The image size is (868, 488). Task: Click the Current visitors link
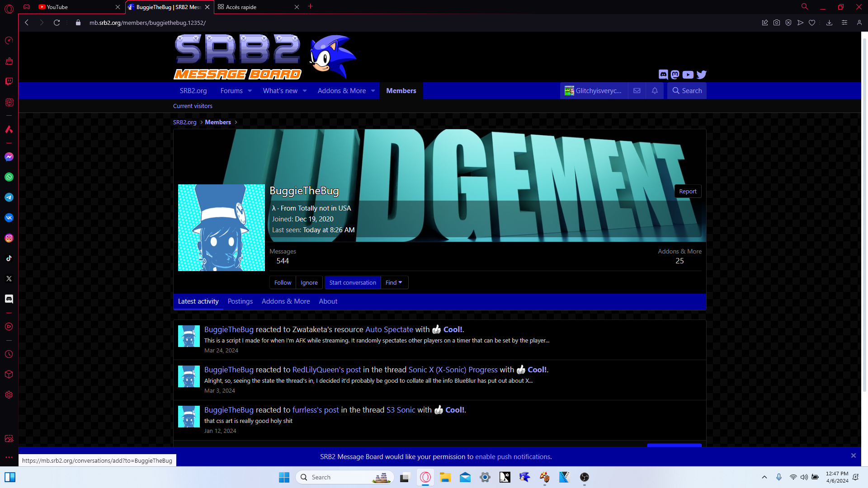pyautogui.click(x=193, y=106)
